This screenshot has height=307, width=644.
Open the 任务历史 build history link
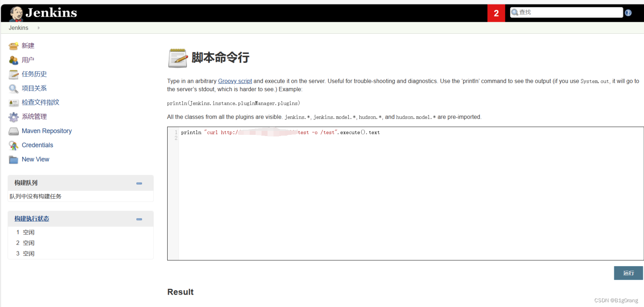click(x=34, y=74)
